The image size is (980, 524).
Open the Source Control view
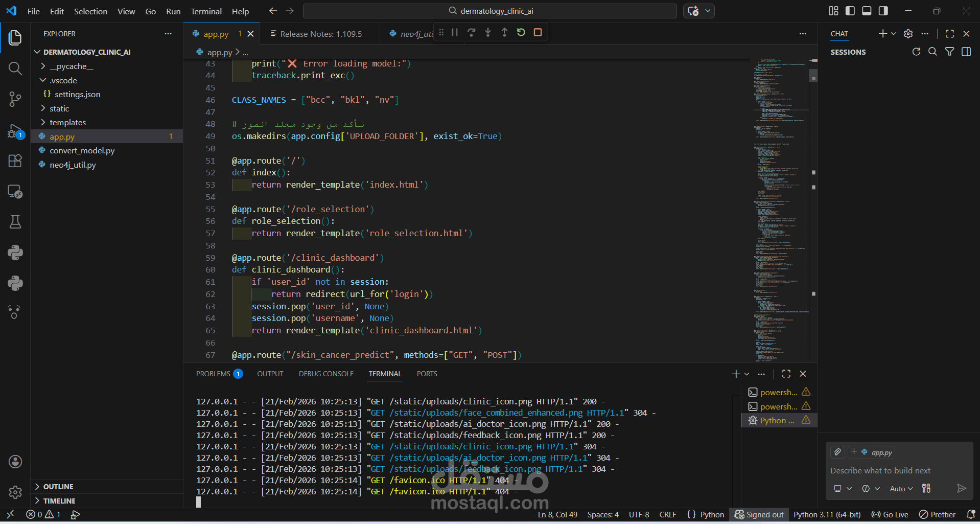coord(15,99)
